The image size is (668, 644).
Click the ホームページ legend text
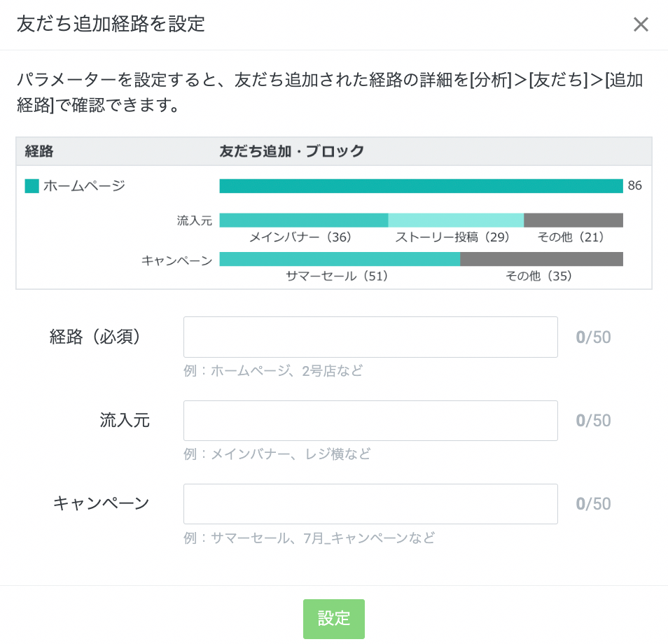pos(84,186)
